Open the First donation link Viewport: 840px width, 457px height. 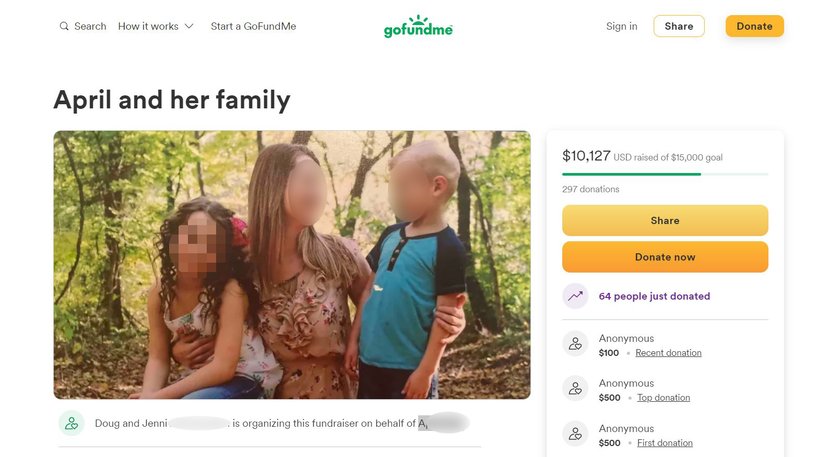pyautogui.click(x=665, y=443)
